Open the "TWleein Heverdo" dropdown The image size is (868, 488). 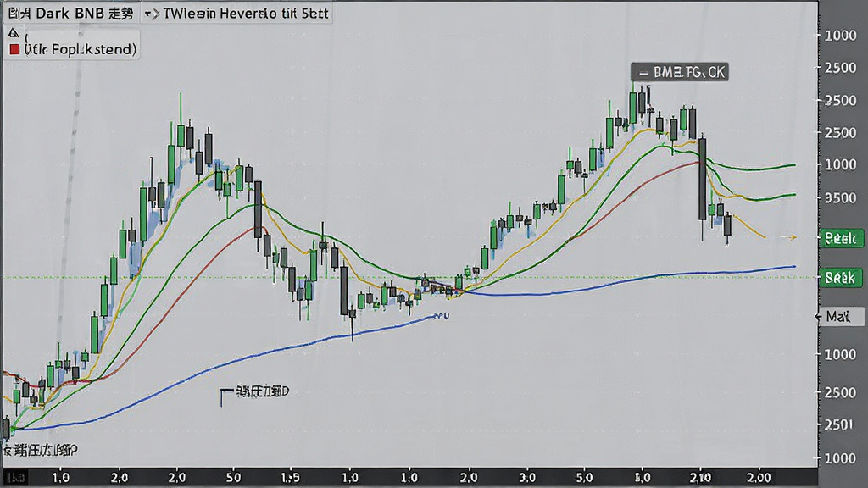point(236,14)
